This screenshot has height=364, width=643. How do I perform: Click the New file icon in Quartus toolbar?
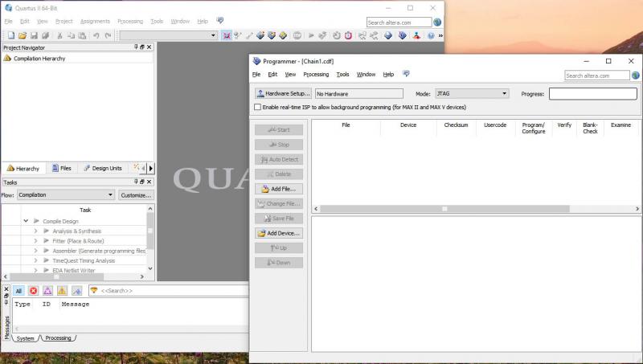click(10, 35)
